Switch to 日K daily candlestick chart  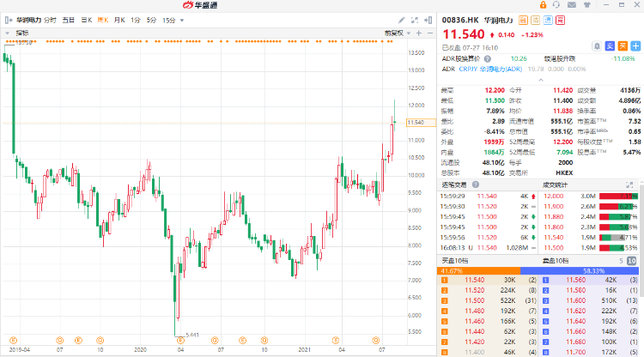(x=86, y=20)
